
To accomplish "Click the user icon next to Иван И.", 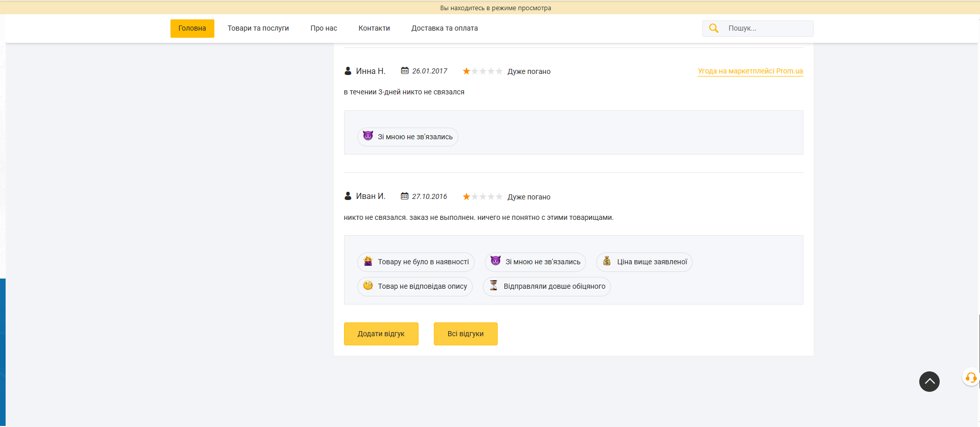I will tap(348, 196).
